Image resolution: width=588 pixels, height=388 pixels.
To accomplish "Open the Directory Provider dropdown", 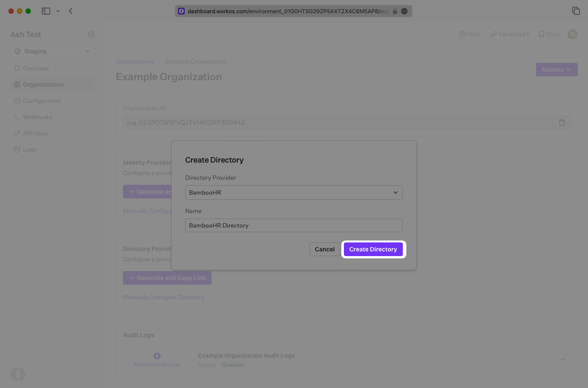I will click(294, 193).
